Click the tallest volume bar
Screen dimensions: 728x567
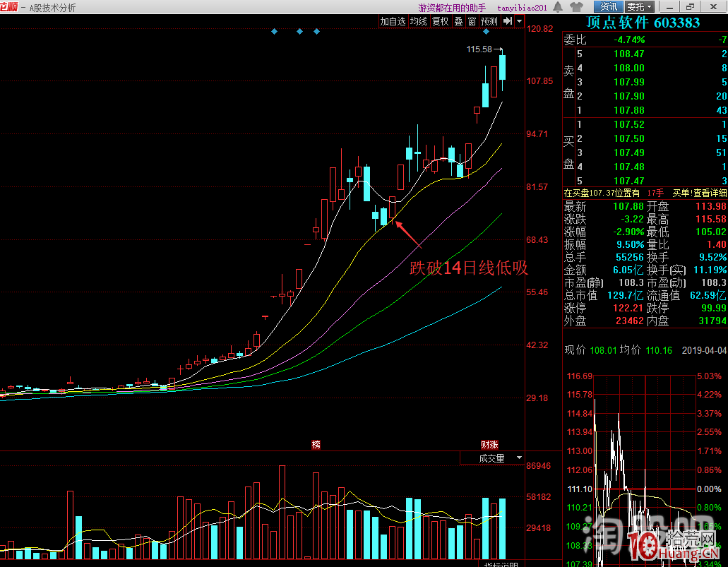[282, 512]
